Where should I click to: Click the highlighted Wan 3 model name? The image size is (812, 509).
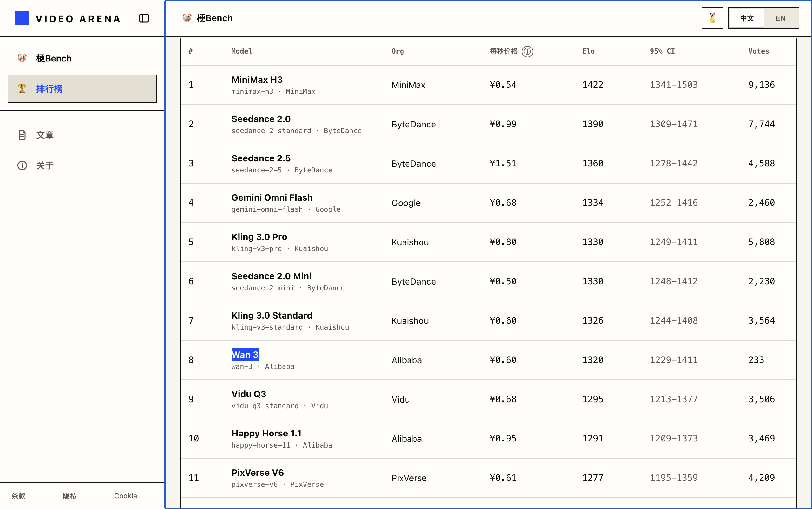point(245,354)
